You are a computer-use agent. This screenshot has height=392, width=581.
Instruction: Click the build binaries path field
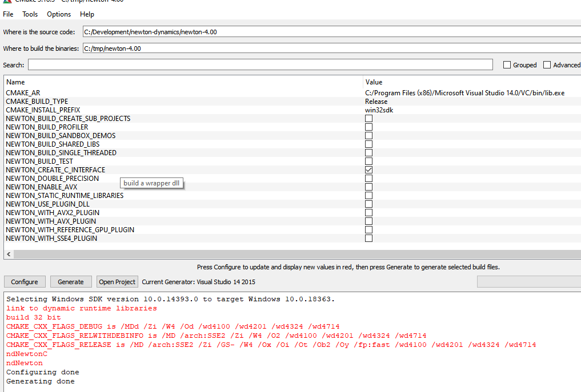[x=331, y=49]
